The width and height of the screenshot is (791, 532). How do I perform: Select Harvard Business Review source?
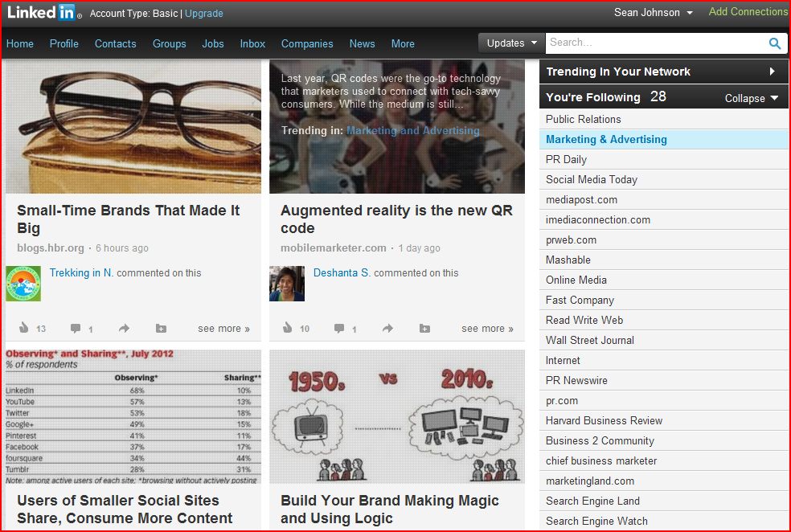[x=663, y=420]
